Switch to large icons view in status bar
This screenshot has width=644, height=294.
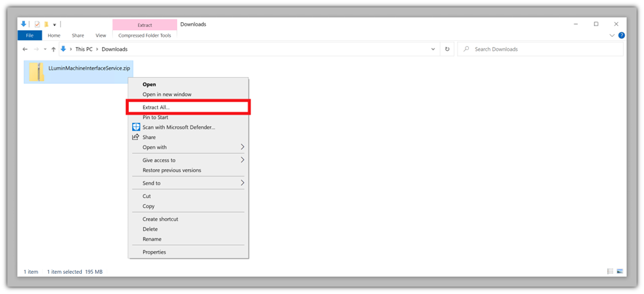point(621,271)
